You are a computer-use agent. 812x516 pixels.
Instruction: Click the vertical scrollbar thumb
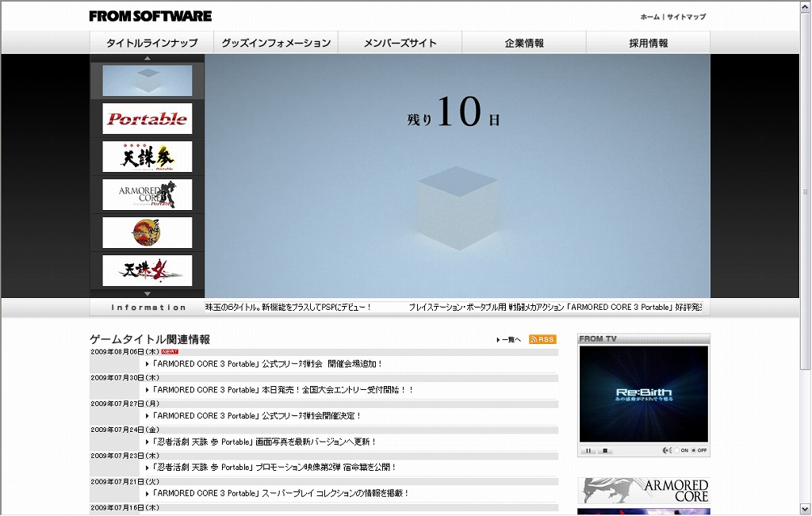pyautogui.click(x=806, y=192)
